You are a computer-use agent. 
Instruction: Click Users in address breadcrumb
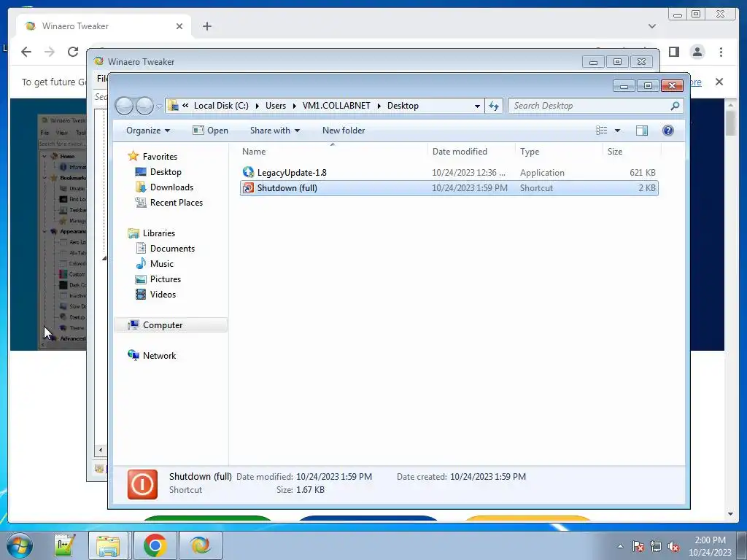click(x=276, y=106)
